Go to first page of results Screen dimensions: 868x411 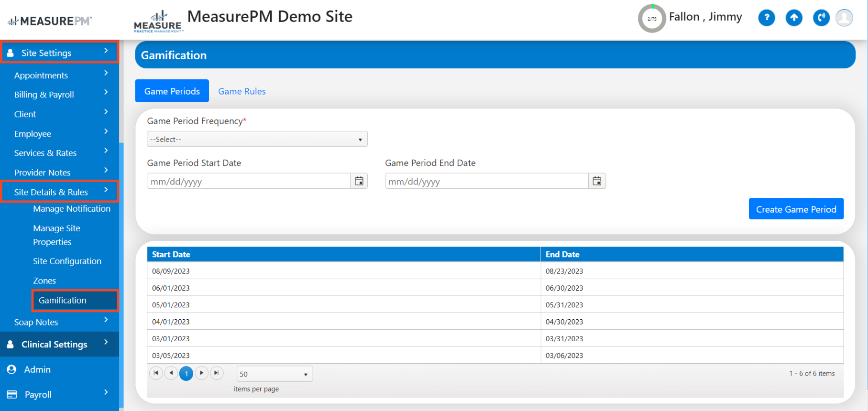(156, 373)
